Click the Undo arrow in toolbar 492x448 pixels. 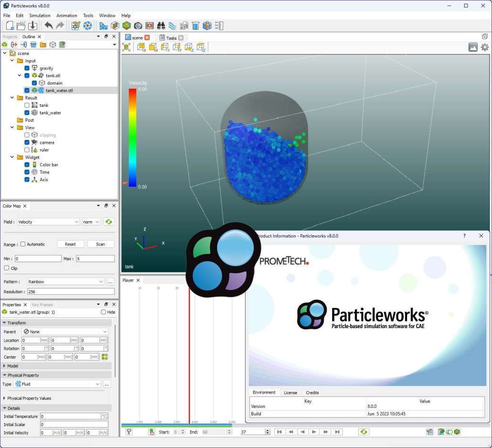pos(49,26)
